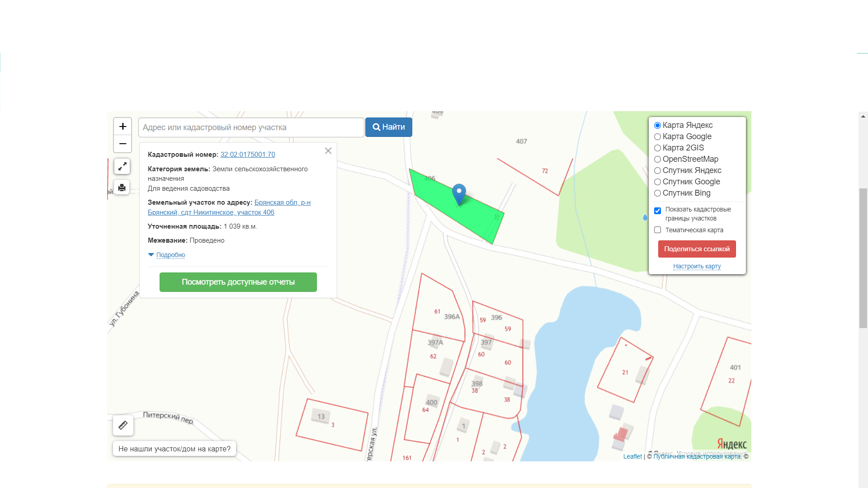Select the Карта Google radio option
The image size is (868, 488).
coord(658,136)
